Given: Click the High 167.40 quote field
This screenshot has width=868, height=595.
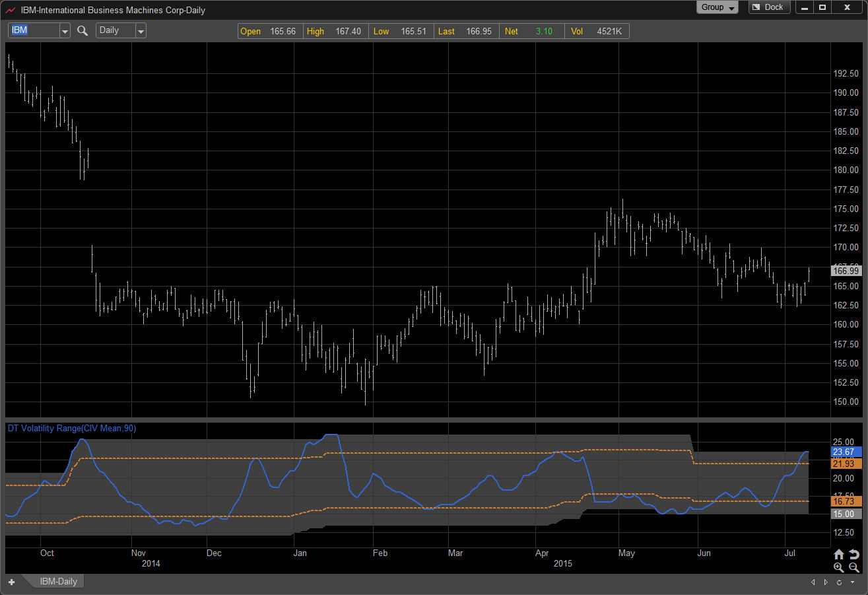Looking at the screenshot, I should click(336, 31).
